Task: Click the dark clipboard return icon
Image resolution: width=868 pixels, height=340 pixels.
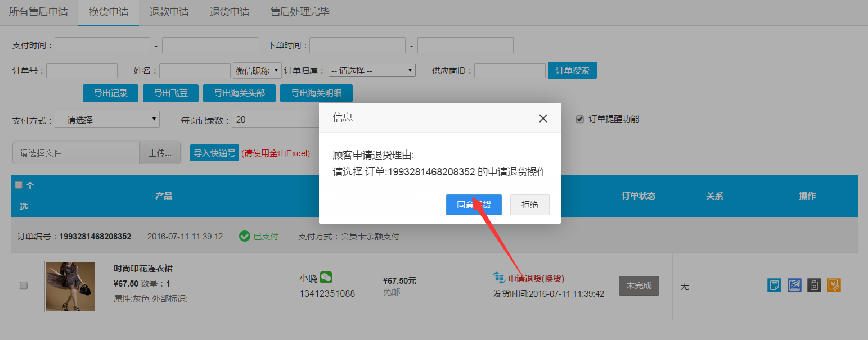Action: pyautogui.click(x=814, y=285)
